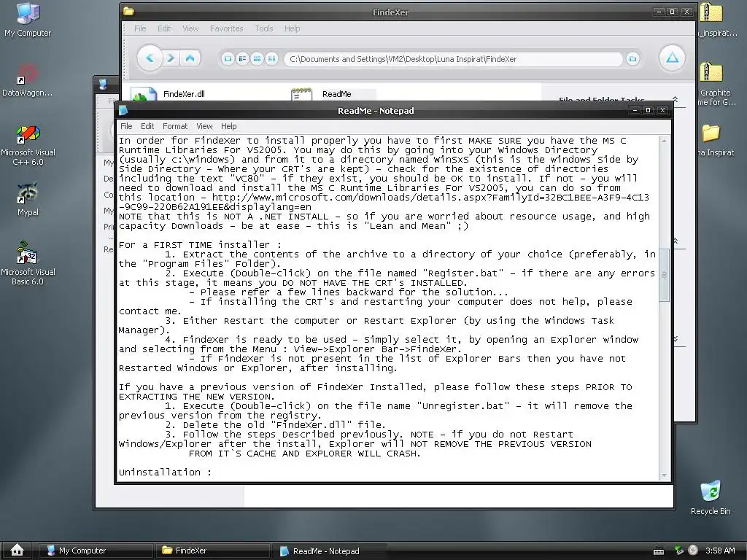Click the triangle logo button in FindeXer toolbar

click(x=672, y=58)
